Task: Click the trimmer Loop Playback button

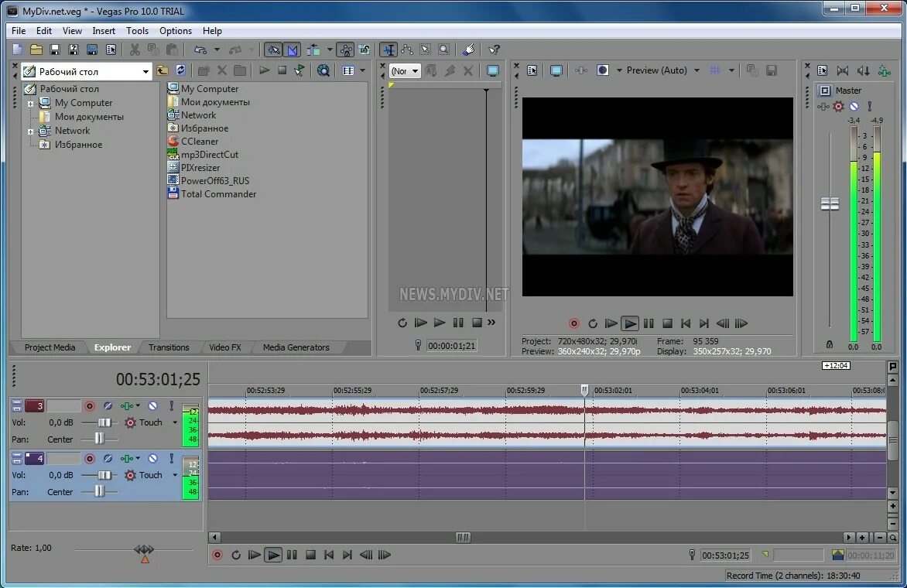Action: (402, 323)
